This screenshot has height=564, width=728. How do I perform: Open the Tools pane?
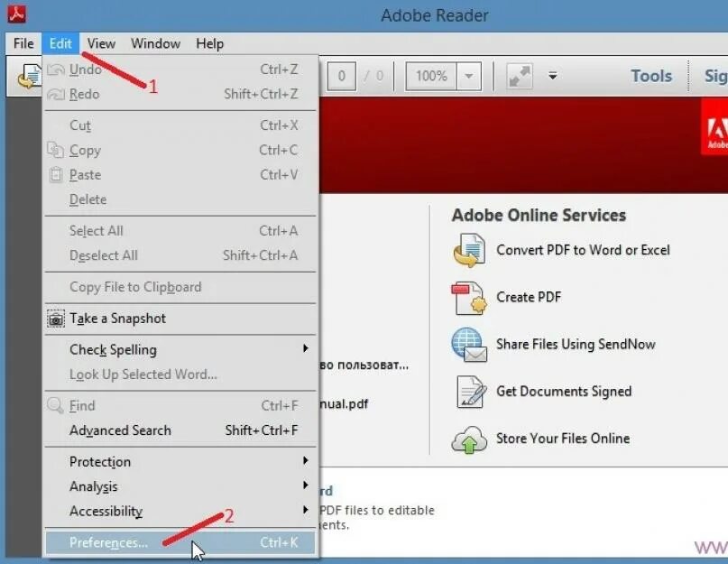[651, 76]
